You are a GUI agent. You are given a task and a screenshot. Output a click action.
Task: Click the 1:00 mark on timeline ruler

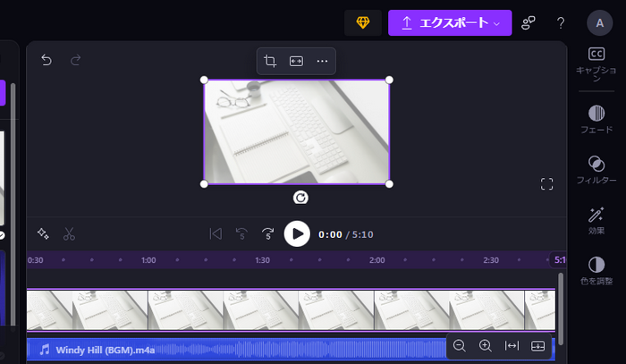coord(148,260)
